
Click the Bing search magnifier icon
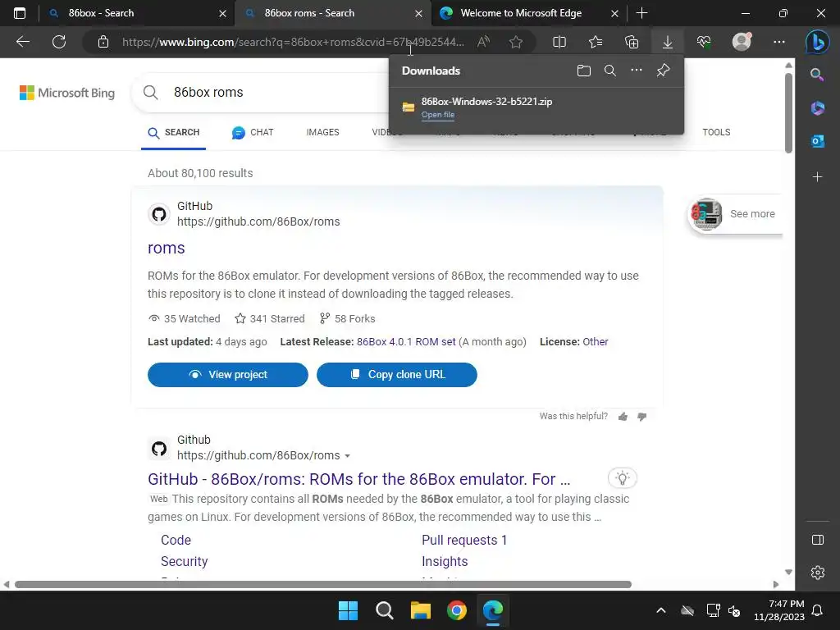pos(151,92)
